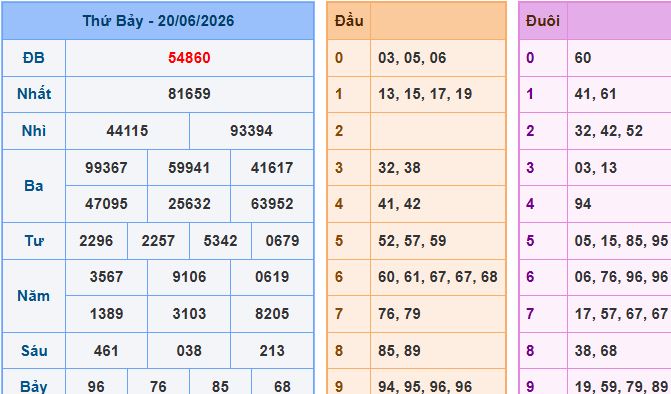Image resolution: width=671 pixels, height=394 pixels.
Task: Select fifth prize number 8205
Action: 272,314
